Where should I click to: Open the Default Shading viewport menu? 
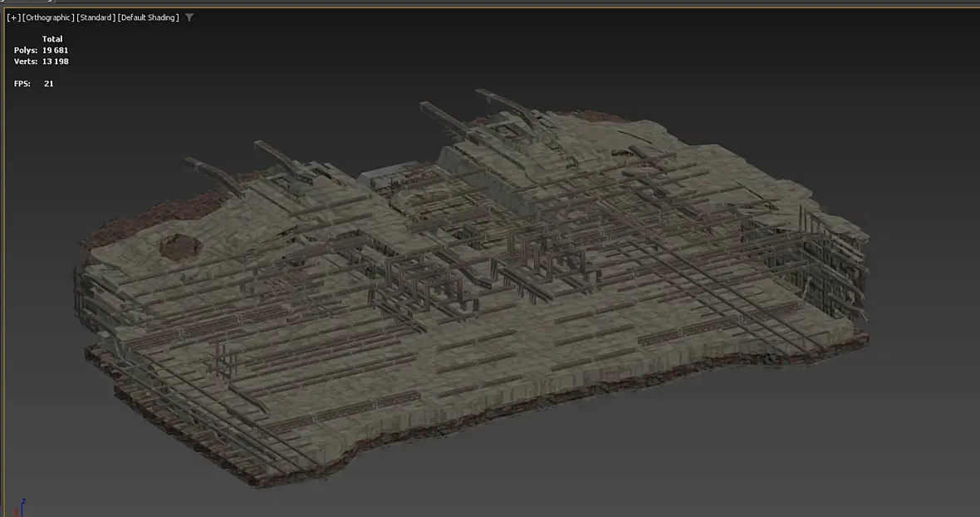(x=148, y=17)
